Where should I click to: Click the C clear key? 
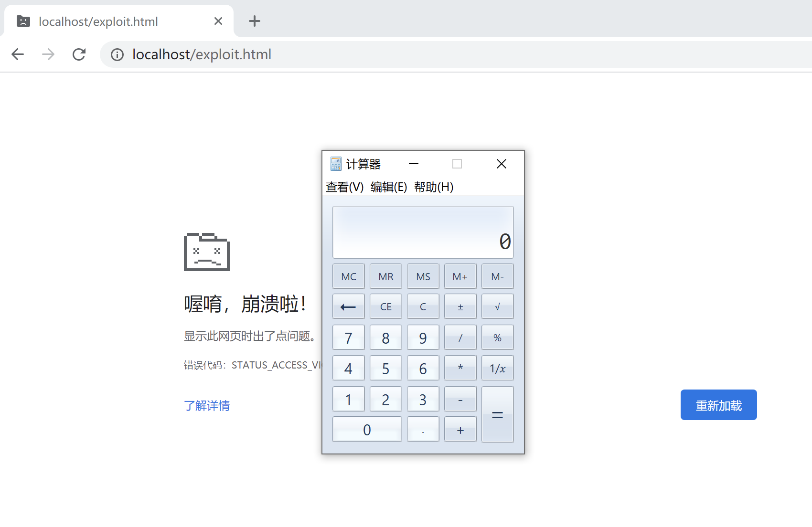coord(423,306)
